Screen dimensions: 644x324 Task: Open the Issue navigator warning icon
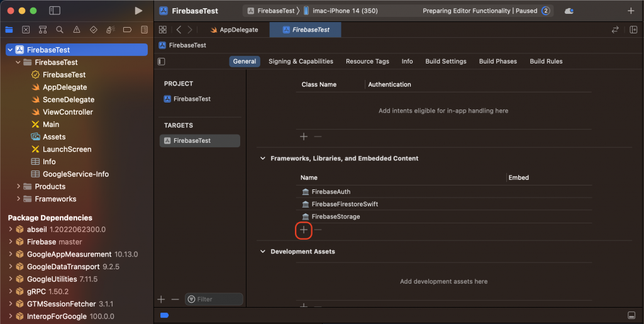point(76,30)
